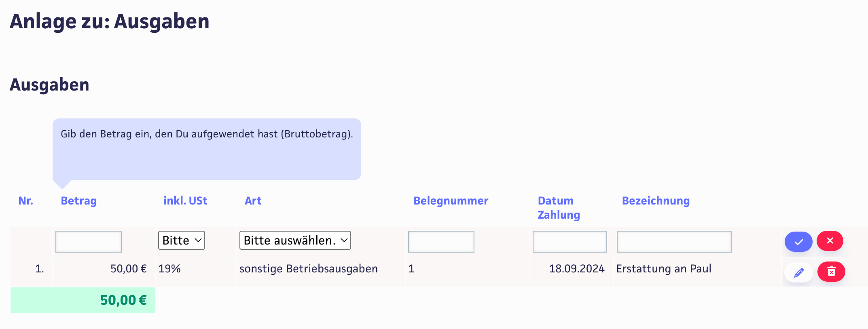Click the Bezeichnung column header
This screenshot has height=329, width=868.
tap(656, 201)
